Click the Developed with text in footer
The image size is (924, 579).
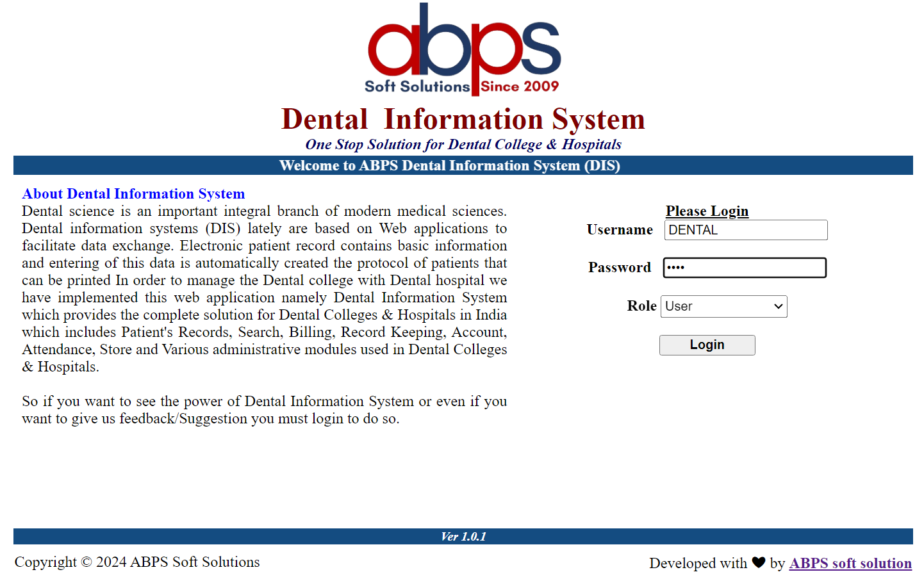click(698, 563)
